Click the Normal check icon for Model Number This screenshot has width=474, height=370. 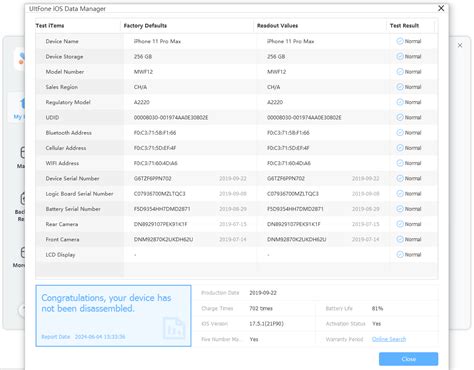pyautogui.click(x=400, y=72)
